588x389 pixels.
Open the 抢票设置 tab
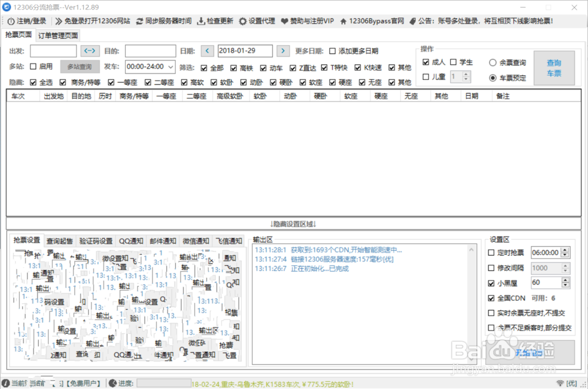tap(26, 240)
